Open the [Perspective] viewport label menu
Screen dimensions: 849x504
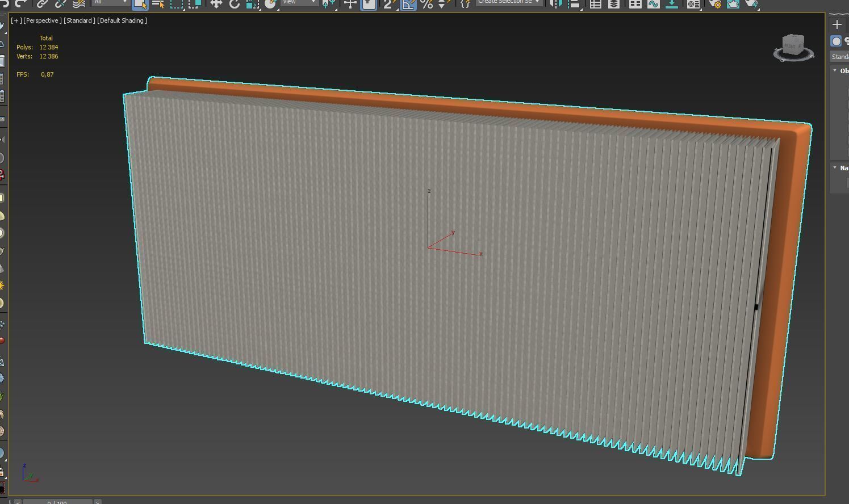coord(42,20)
